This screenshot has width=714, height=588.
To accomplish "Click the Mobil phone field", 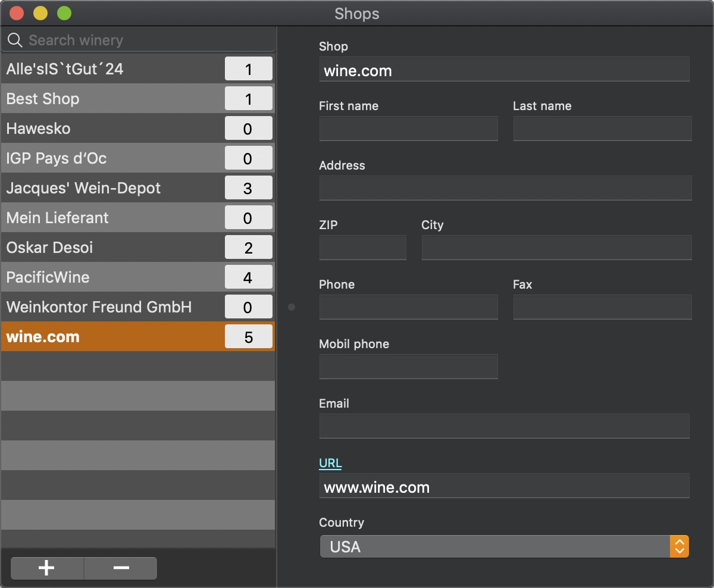I will point(409,367).
